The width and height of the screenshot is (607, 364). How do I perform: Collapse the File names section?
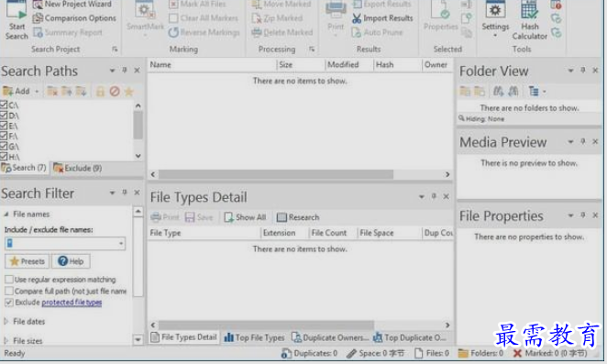point(6,215)
